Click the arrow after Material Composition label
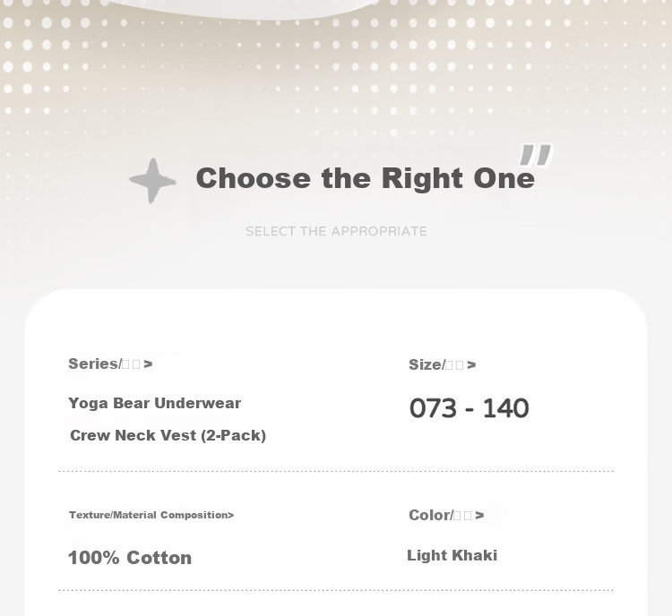 231,515
